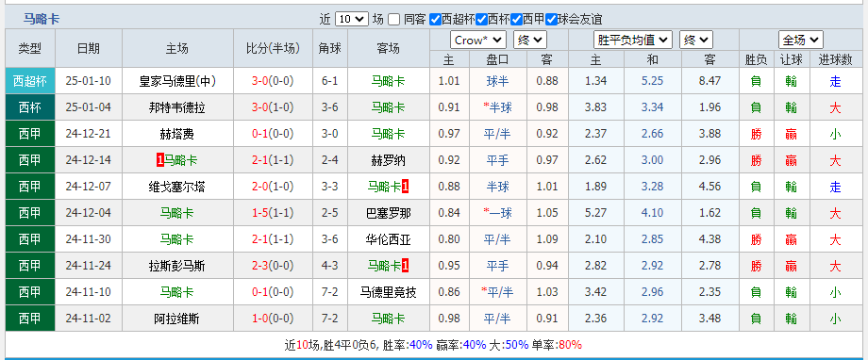
Task: Click the 3-0(0-0) score on 25-01-10
Action: point(273,81)
